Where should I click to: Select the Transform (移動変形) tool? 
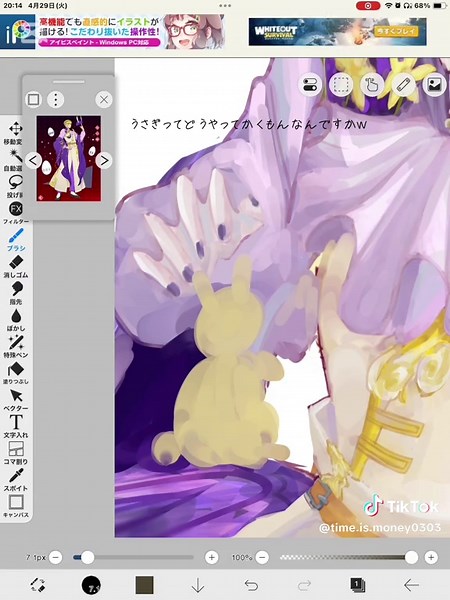(15, 133)
